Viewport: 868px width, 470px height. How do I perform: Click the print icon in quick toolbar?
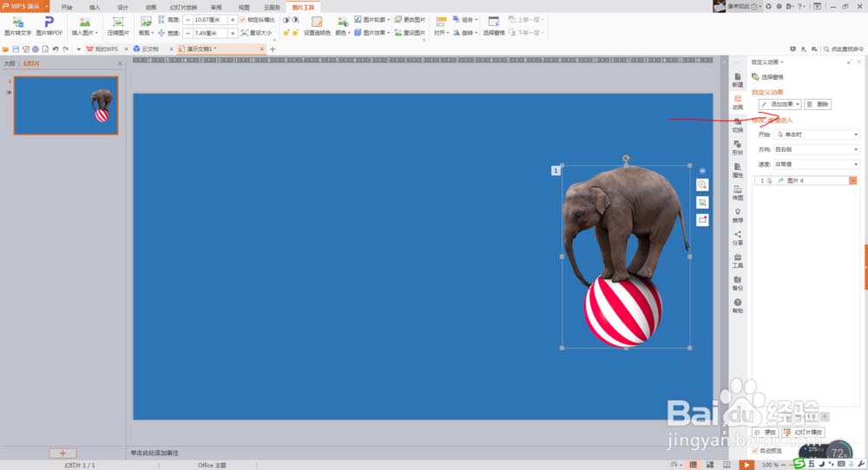tap(36, 49)
